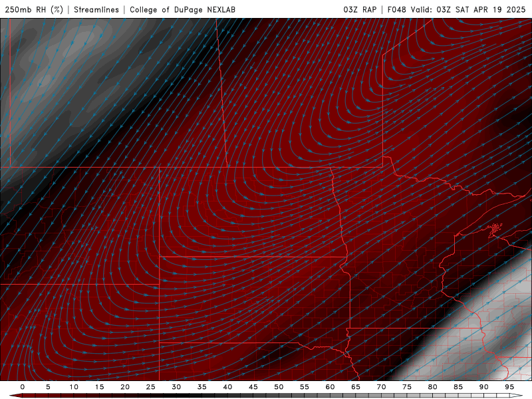
Task: Click the "15" colorbar scale label
Action: pyautogui.click(x=99, y=387)
